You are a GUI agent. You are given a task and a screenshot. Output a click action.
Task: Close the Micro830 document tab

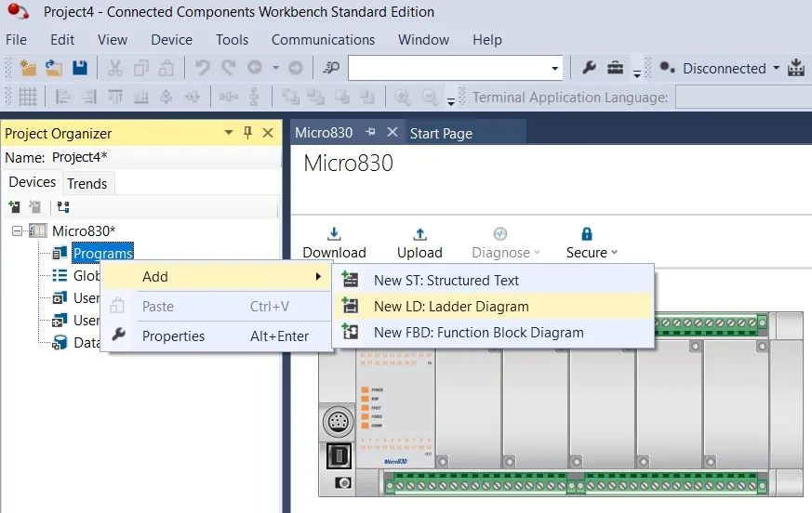click(x=393, y=133)
